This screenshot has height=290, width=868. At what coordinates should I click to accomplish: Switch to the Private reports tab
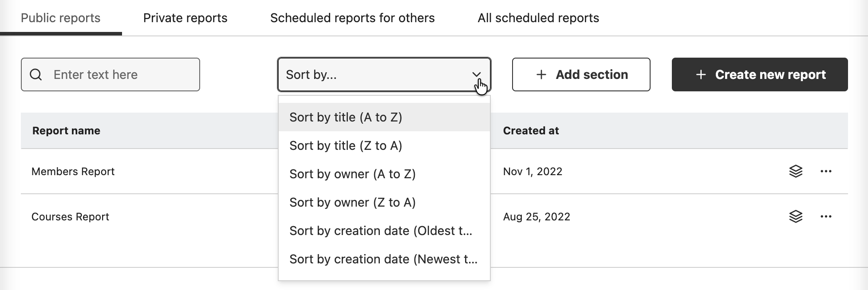pos(185,18)
